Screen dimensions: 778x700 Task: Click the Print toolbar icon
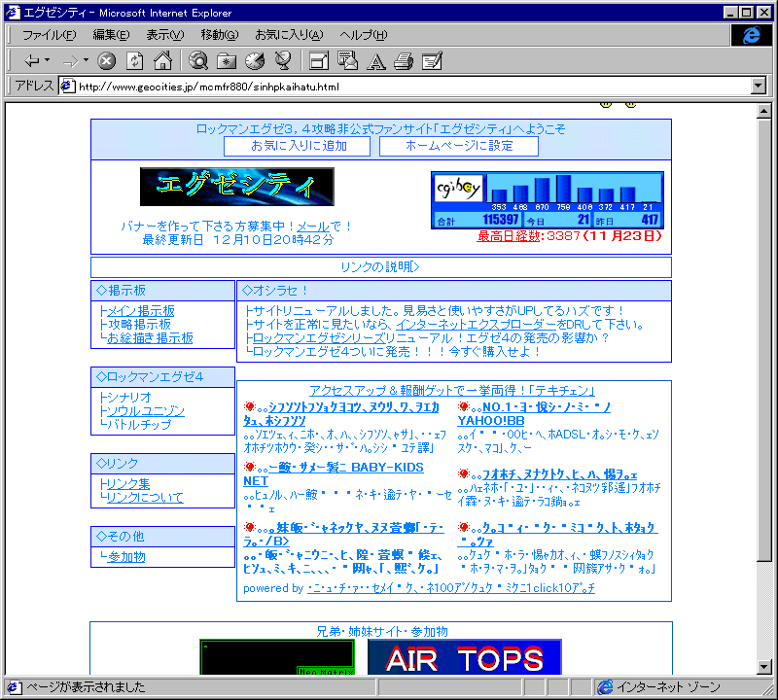(x=404, y=61)
